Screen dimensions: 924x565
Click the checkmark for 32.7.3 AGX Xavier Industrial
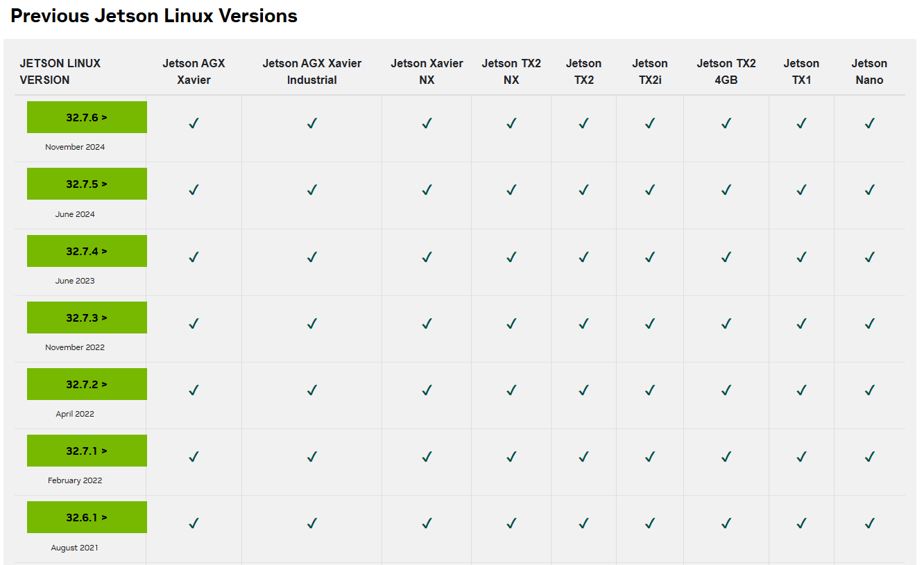click(312, 324)
